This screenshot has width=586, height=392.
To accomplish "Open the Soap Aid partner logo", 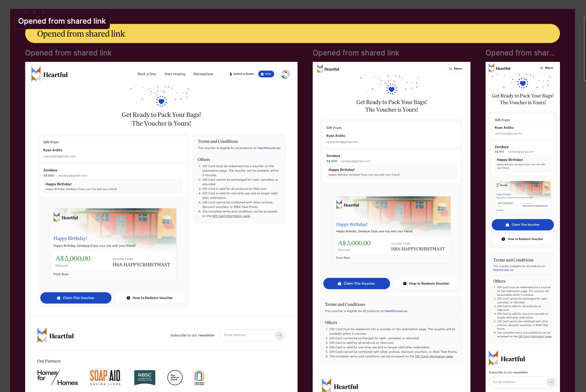I will coord(105,377).
